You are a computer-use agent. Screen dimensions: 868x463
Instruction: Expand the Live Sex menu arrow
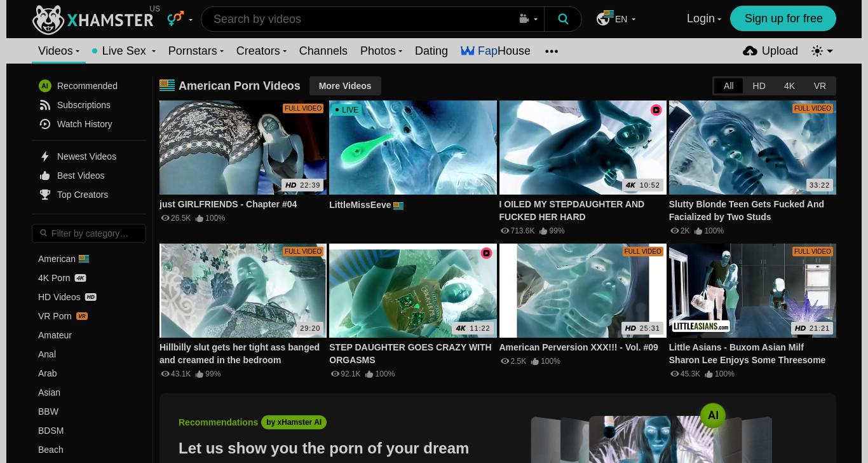point(153,52)
